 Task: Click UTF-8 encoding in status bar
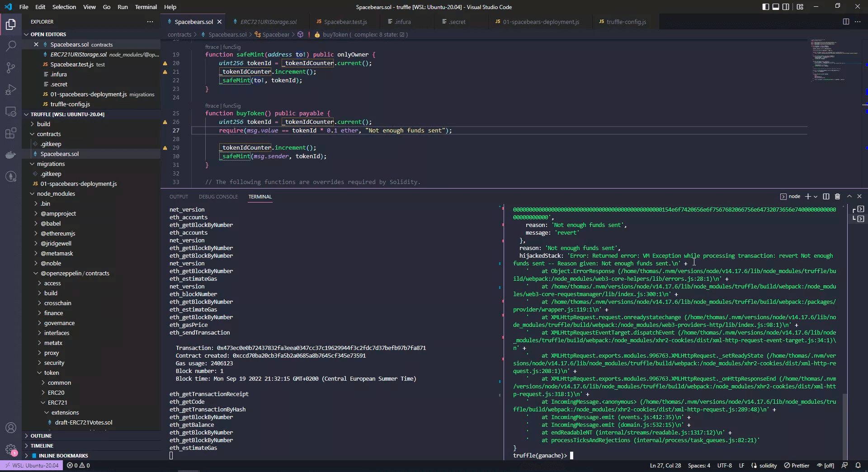724,465
